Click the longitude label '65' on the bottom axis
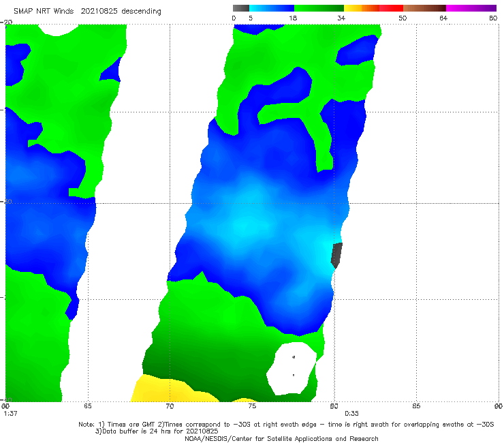 pyautogui.click(x=87, y=406)
